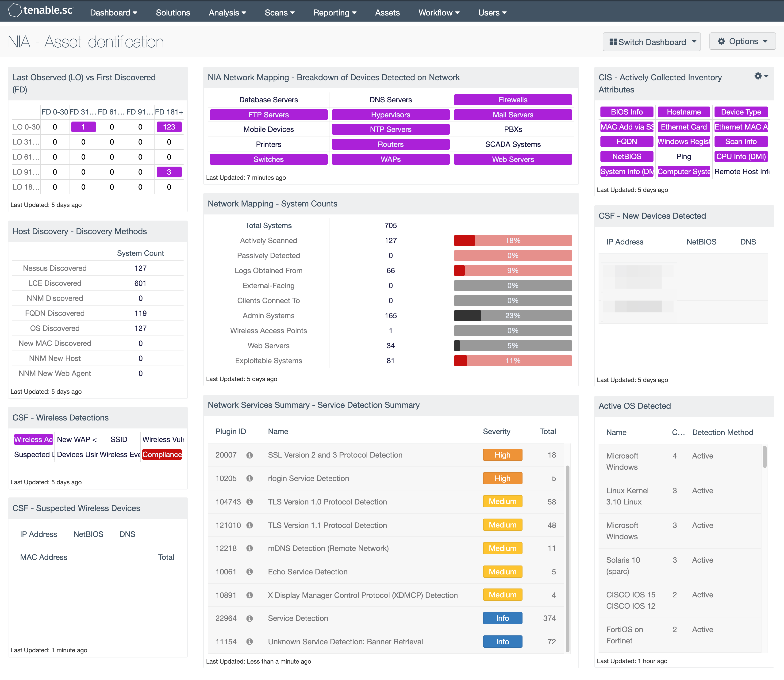This screenshot has width=784, height=680.
Task: Open the Dashboard menu
Action: [114, 12]
